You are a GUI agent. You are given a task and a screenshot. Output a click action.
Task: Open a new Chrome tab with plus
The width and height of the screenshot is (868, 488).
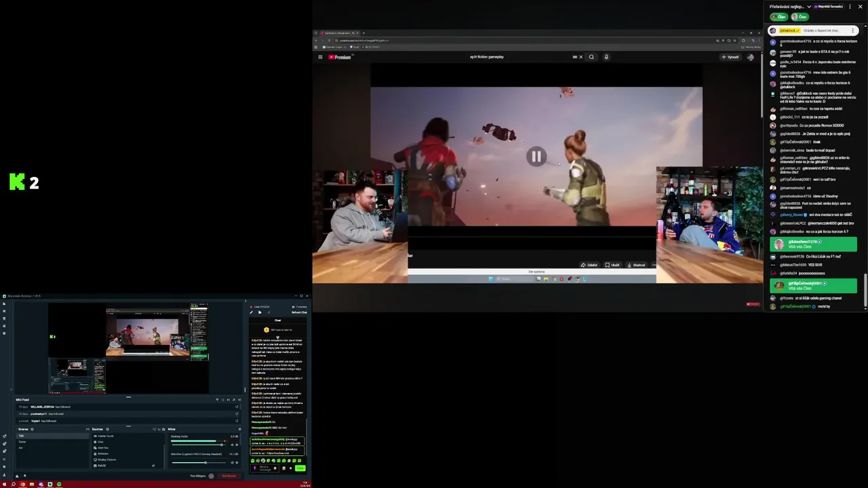(363, 33)
